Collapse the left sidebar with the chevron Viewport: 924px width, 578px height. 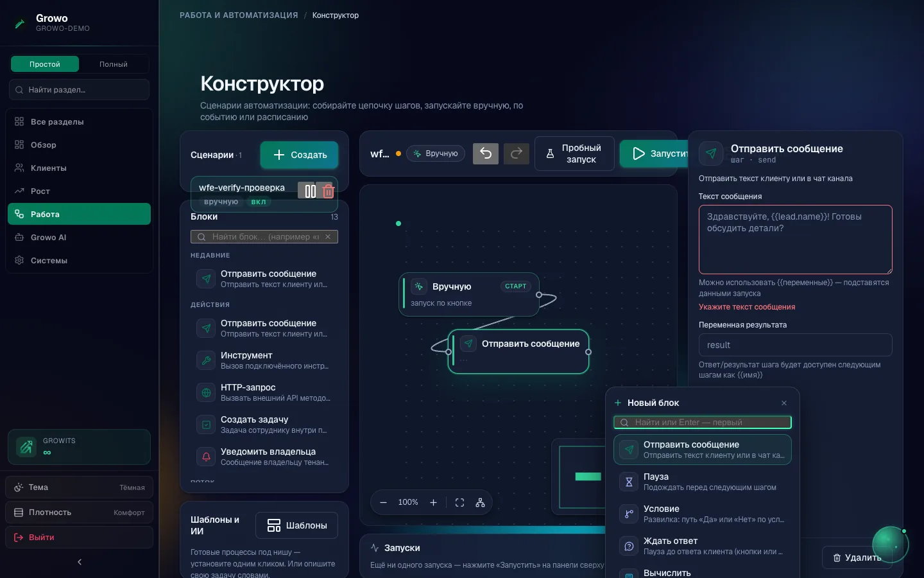pos(80,562)
